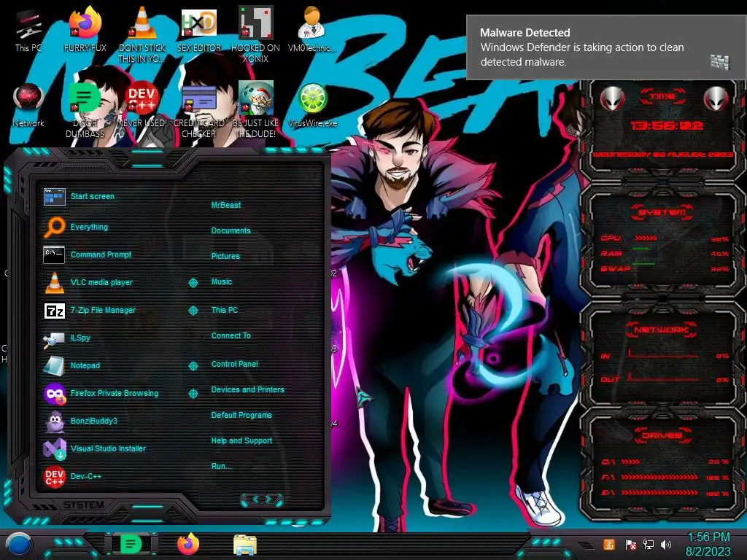Open File Explorer from the taskbar
The height and width of the screenshot is (560, 747).
coord(245,545)
